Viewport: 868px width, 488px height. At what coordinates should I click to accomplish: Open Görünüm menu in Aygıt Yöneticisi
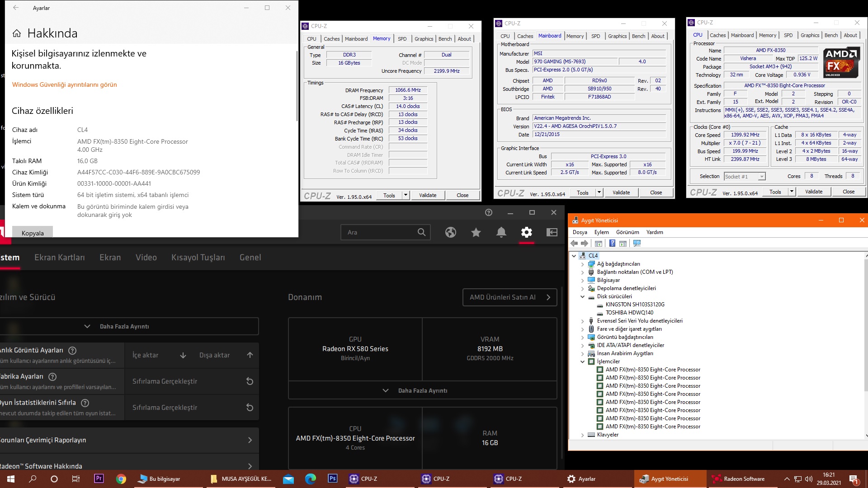[x=627, y=232]
